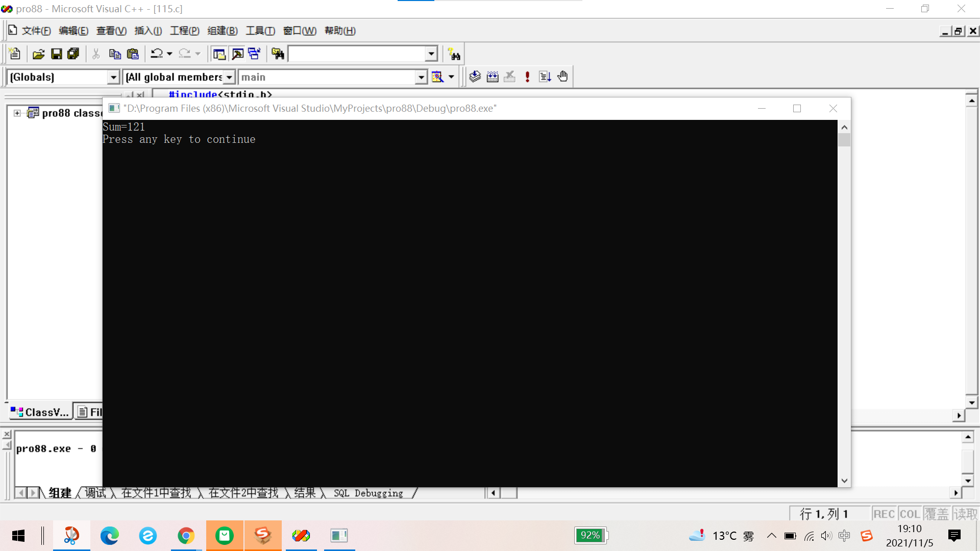
Task: Toggle the Output window button
Action: (x=237, y=54)
